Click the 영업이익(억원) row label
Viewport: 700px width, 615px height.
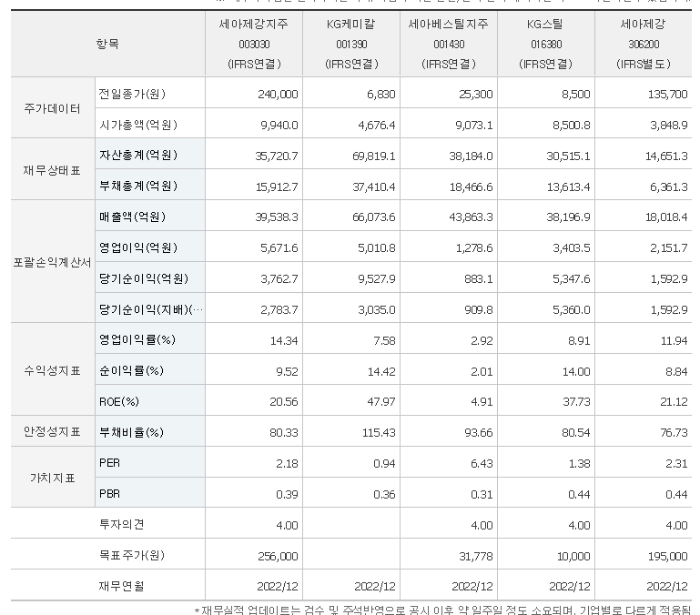[x=138, y=247]
